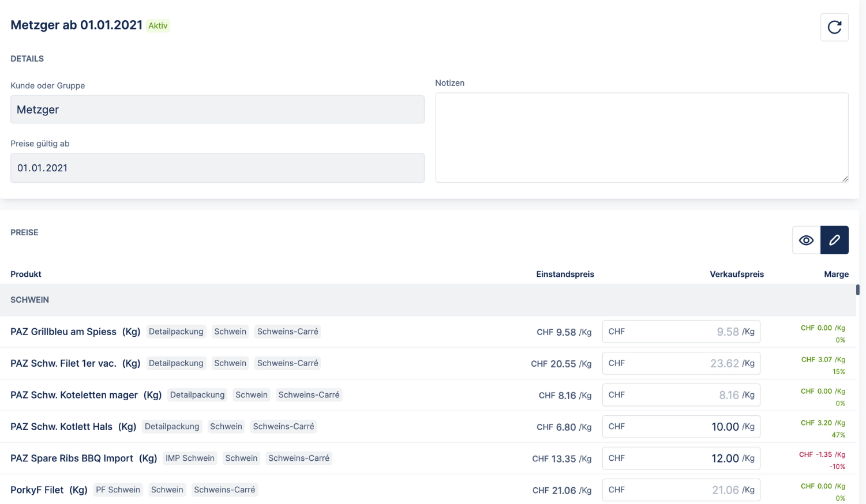The image size is (866, 504).
Task: Select the PAZ Spare Ribs BBQ Import product
Action: [x=72, y=458]
